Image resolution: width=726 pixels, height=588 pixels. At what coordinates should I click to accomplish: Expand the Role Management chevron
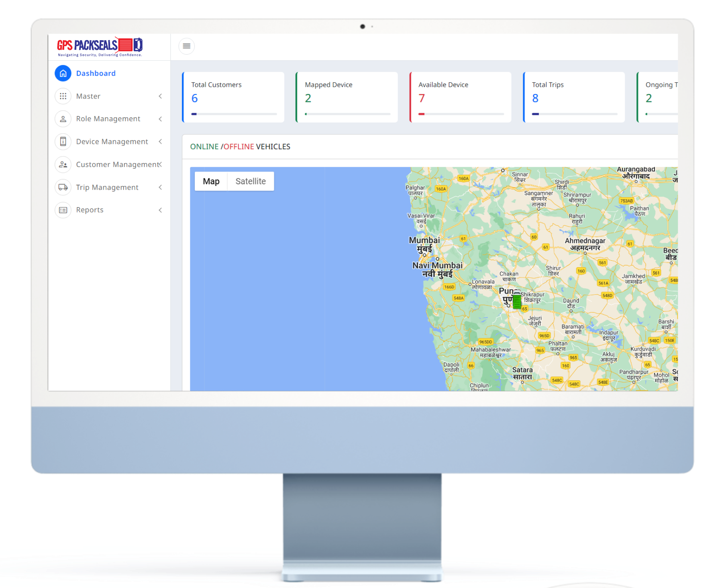[160, 119]
